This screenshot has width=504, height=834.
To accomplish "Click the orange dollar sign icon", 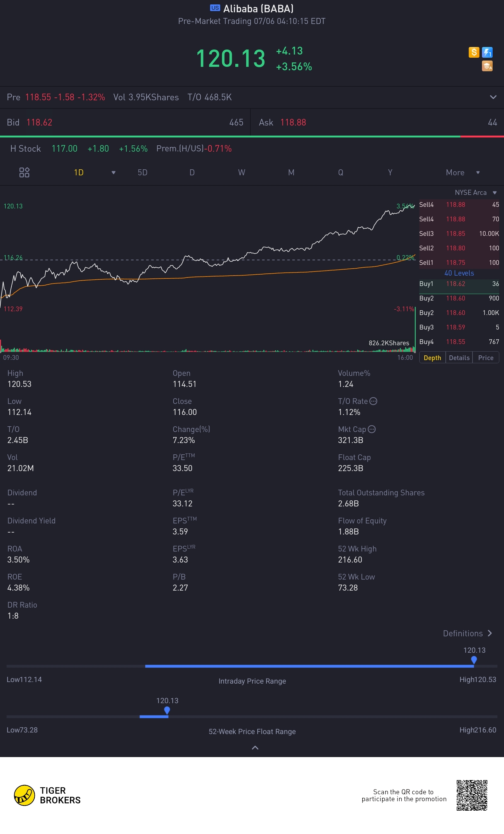I will 473,52.
